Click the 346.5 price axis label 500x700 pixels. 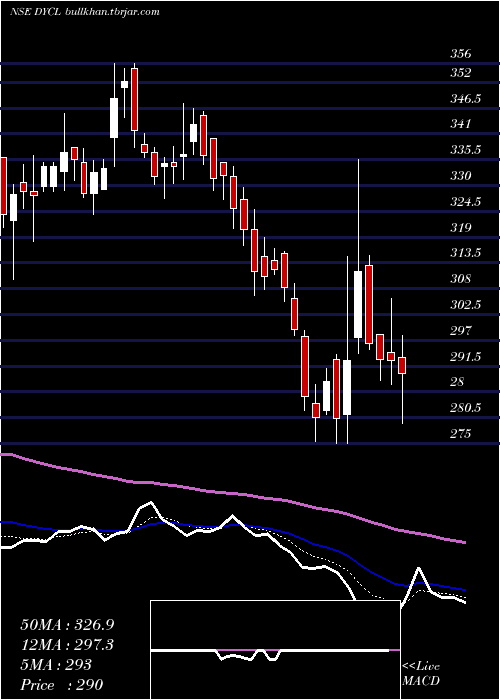click(465, 99)
